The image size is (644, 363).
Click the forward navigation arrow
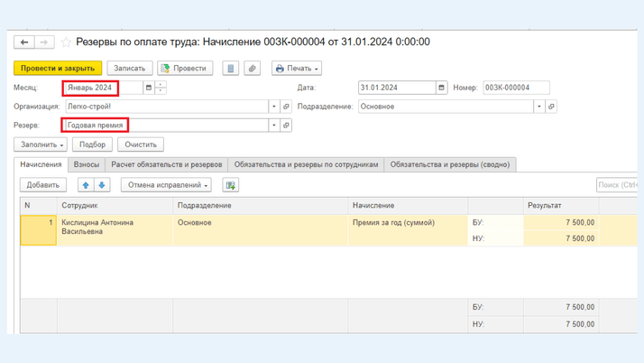[x=44, y=42]
